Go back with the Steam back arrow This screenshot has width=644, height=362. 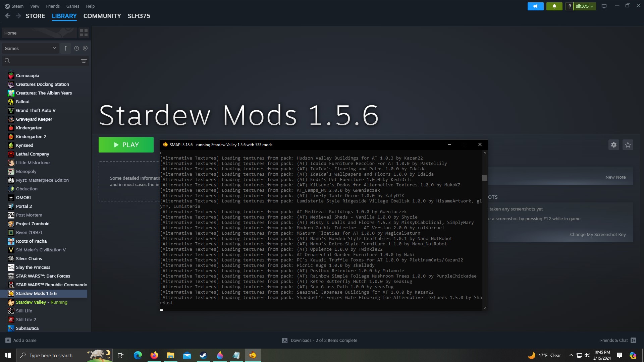coord(8,16)
